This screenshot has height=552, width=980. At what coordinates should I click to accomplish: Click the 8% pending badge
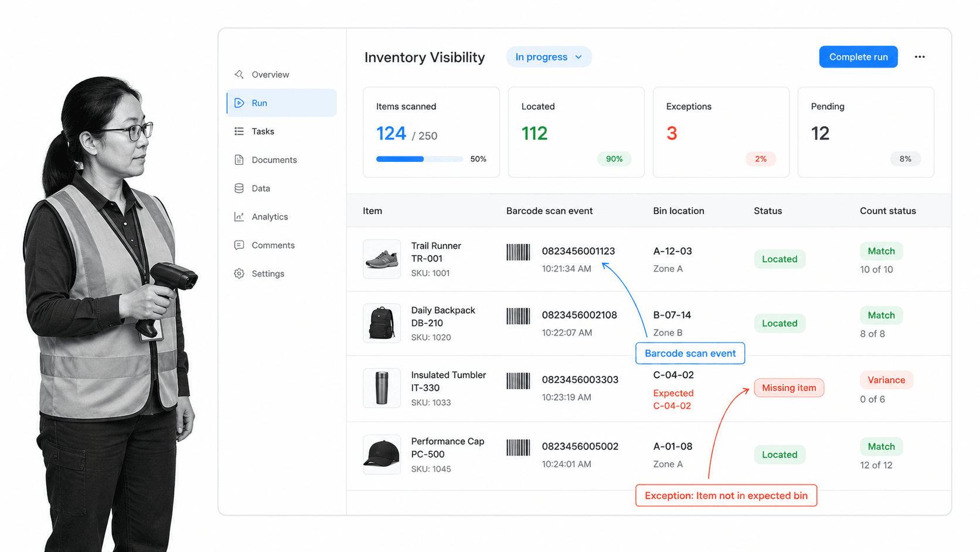[906, 159]
